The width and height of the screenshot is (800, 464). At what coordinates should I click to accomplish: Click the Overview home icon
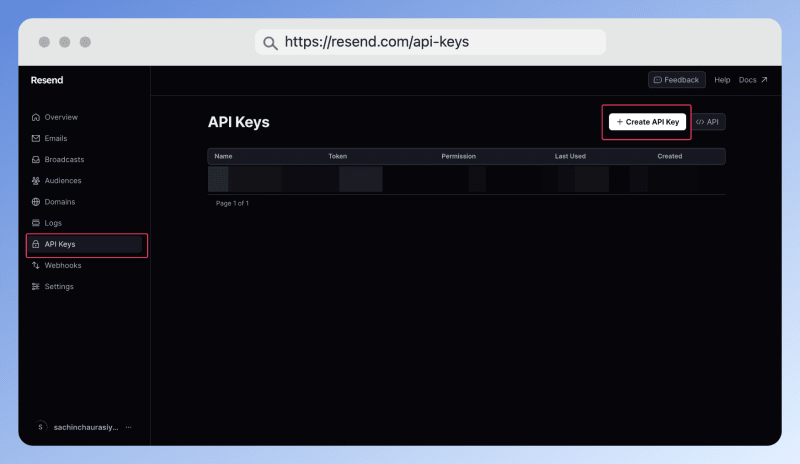[36, 117]
